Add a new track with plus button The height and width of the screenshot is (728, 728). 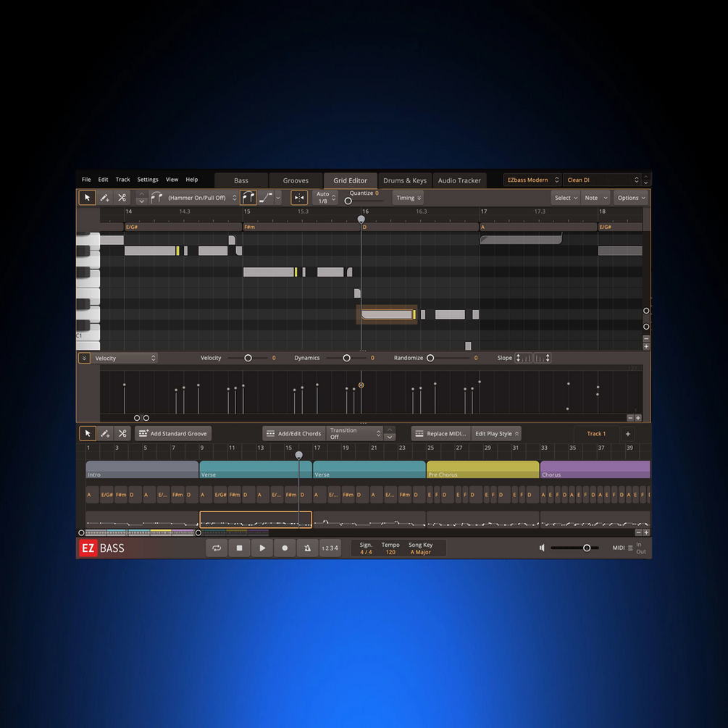click(628, 434)
